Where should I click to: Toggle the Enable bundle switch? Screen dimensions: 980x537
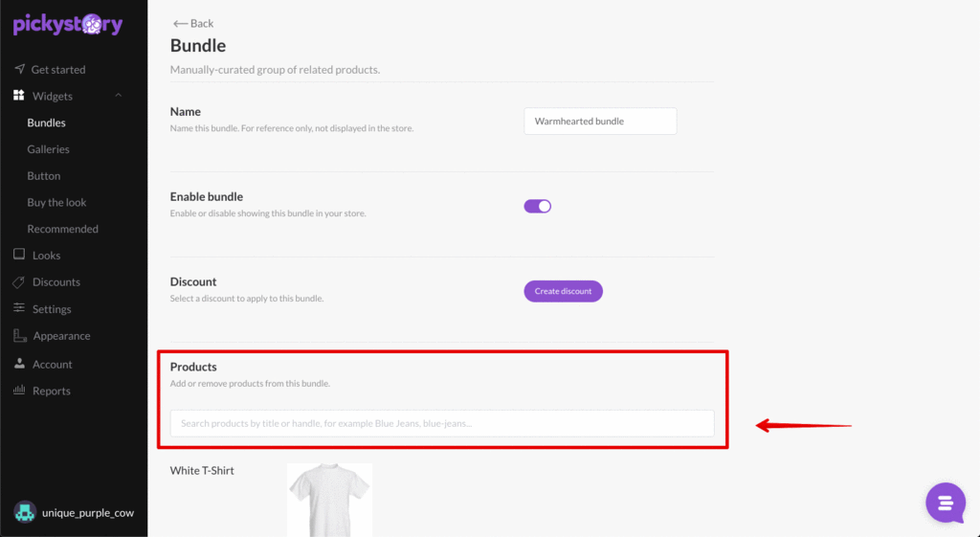point(538,207)
